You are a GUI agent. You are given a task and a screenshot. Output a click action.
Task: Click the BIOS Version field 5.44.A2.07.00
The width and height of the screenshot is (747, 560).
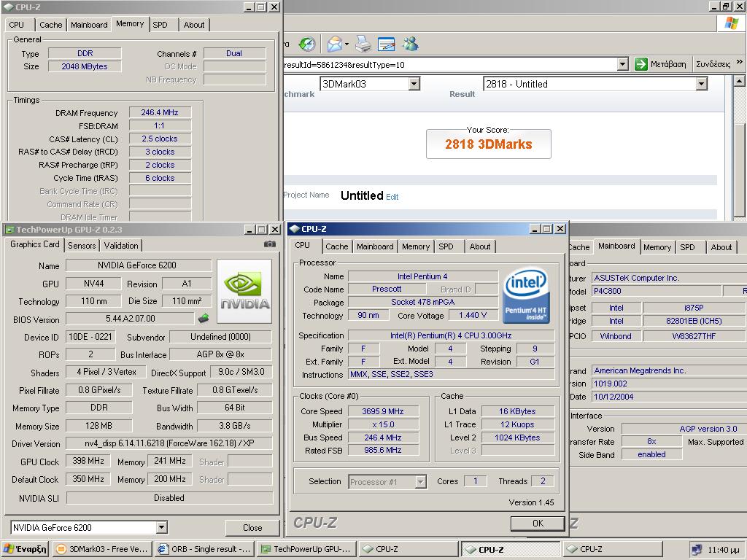pyautogui.click(x=130, y=318)
